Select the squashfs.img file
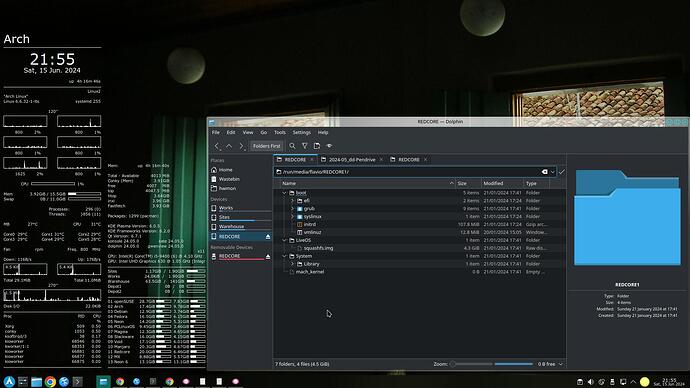 [x=318, y=249]
